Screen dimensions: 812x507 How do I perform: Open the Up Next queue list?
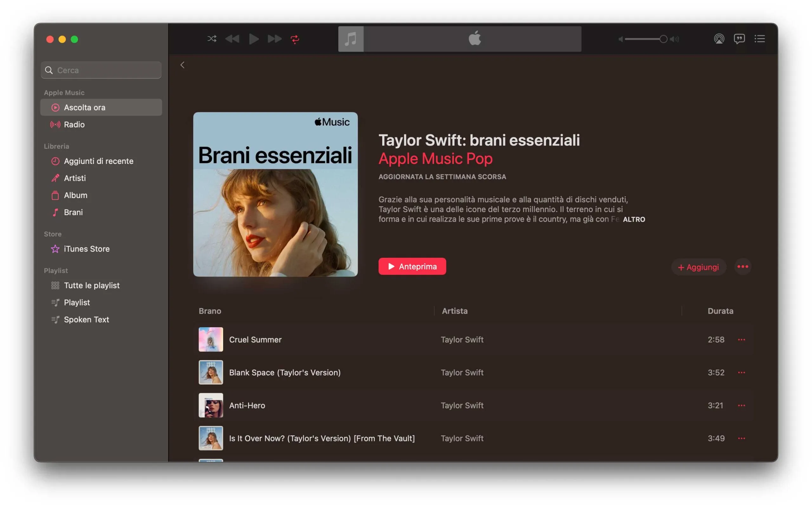760,39
